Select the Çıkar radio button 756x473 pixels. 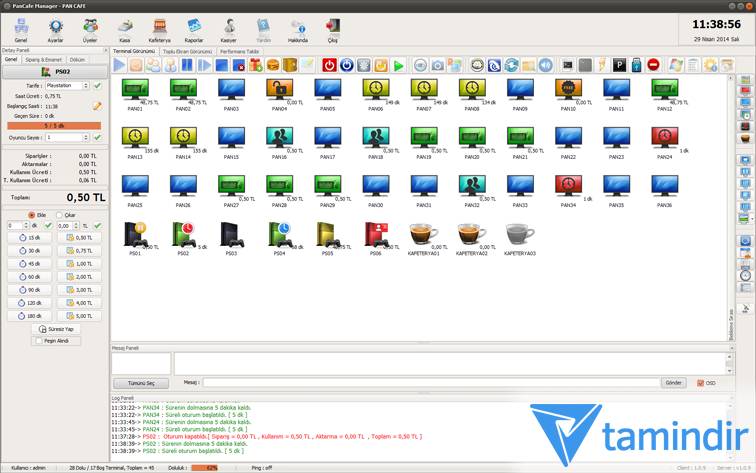point(59,214)
